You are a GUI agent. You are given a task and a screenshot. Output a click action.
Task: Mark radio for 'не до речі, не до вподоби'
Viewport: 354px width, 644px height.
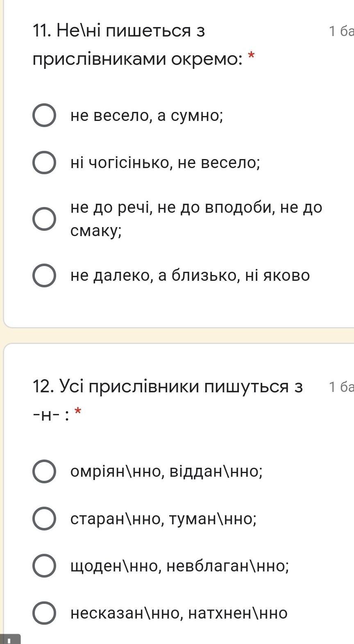pos(44,219)
